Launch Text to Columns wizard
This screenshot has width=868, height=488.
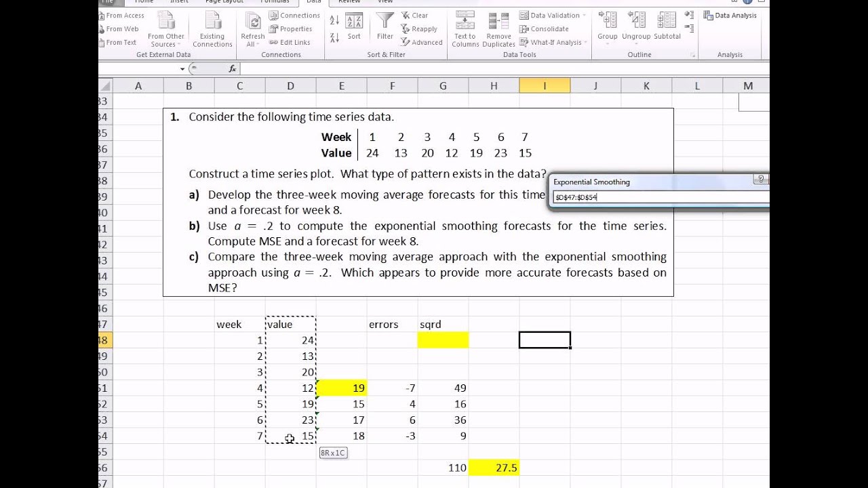(x=465, y=29)
